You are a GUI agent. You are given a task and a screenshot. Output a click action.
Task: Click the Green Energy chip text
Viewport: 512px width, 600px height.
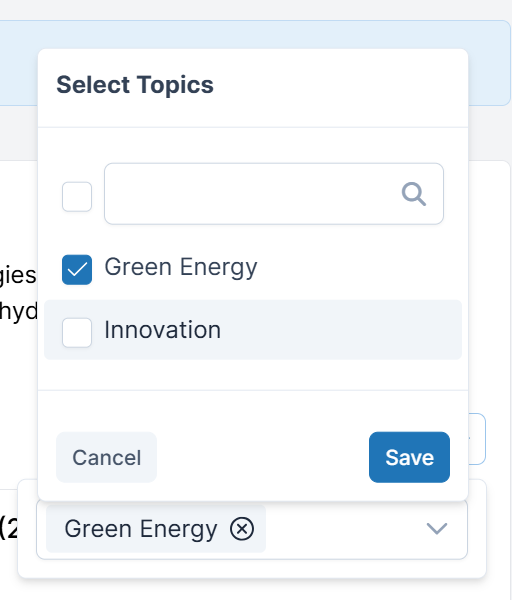coord(141,530)
